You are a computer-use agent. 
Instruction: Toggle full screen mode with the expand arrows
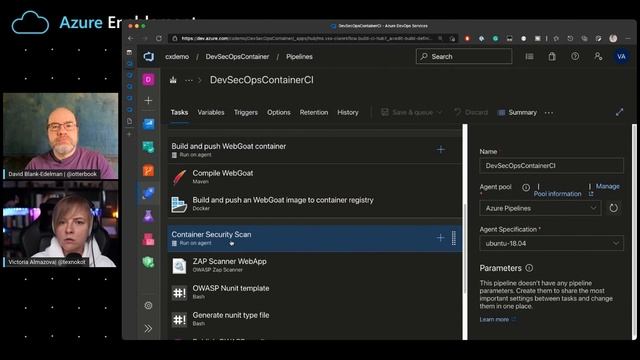[x=619, y=112]
